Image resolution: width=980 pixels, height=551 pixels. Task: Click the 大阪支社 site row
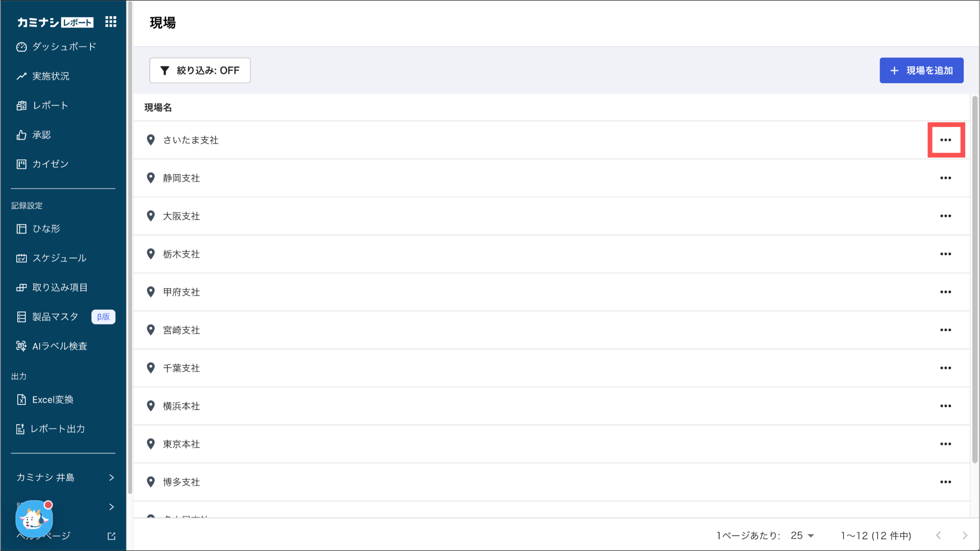181,216
